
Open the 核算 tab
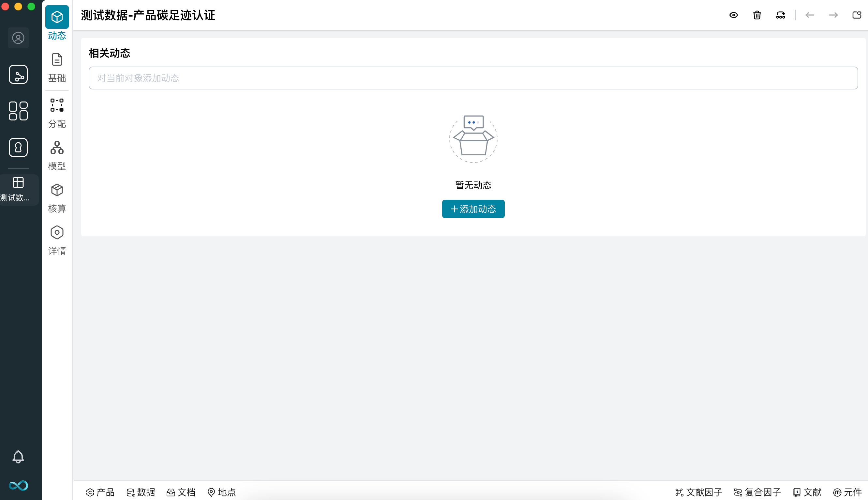pos(57,198)
